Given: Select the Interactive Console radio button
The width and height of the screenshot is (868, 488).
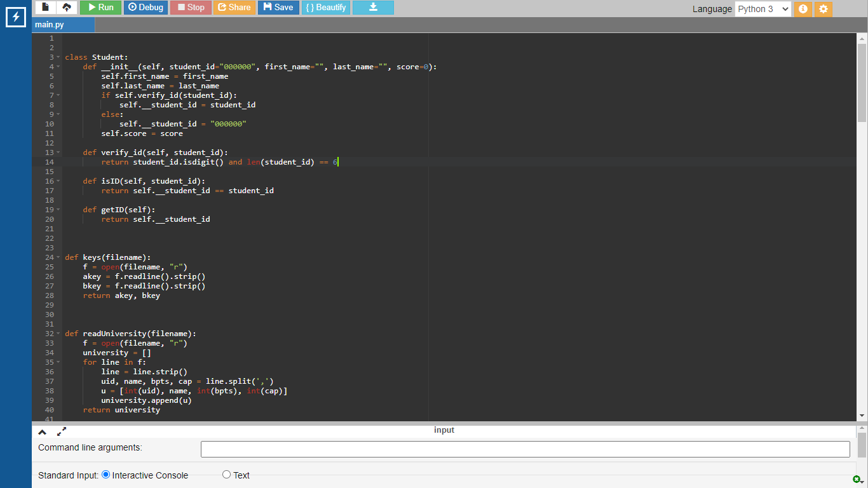Looking at the screenshot, I should tap(106, 475).
